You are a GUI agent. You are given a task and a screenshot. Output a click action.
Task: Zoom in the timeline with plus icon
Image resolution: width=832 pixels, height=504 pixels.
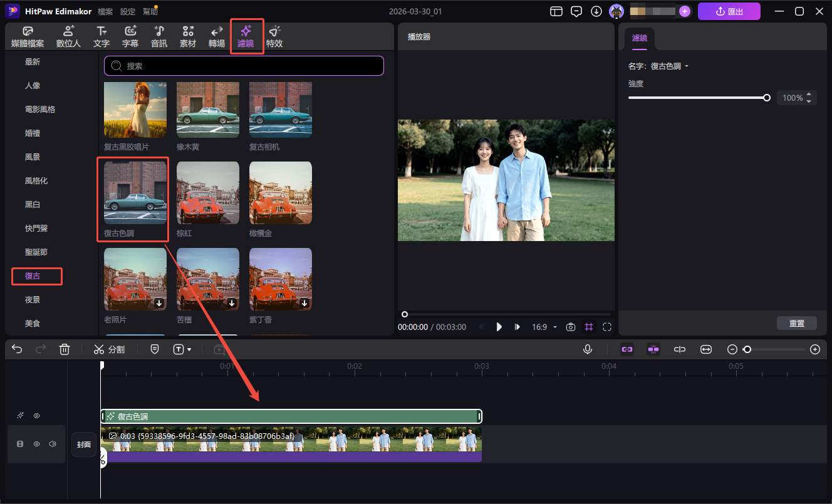[814, 349]
